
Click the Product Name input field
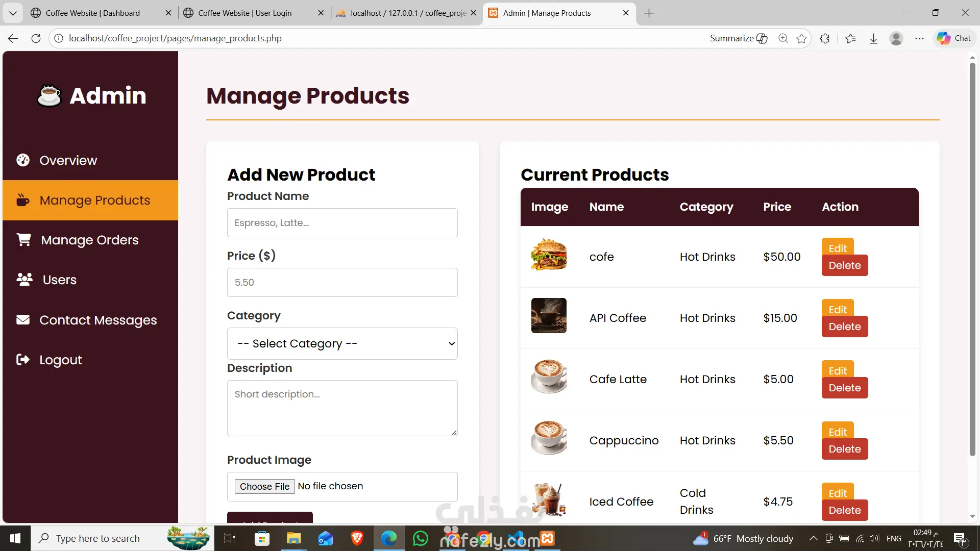pyautogui.click(x=342, y=222)
